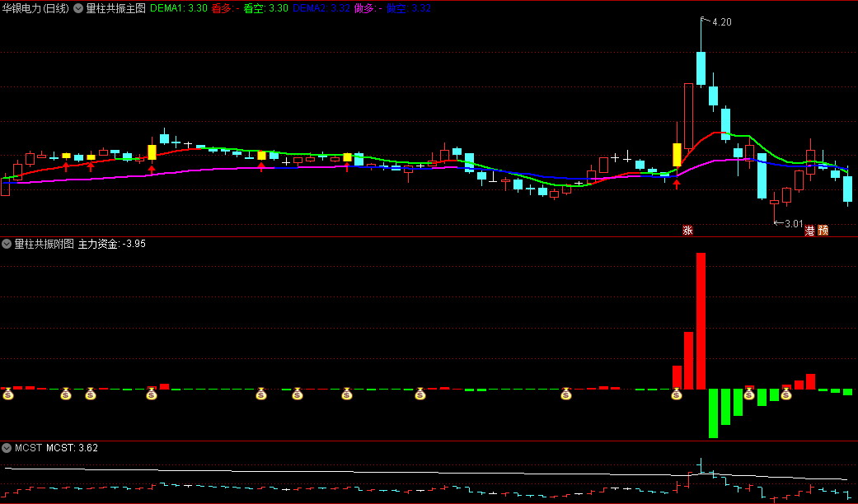The image size is (858, 504).
Task: Click the red 看多 readout
Action: click(x=226, y=8)
